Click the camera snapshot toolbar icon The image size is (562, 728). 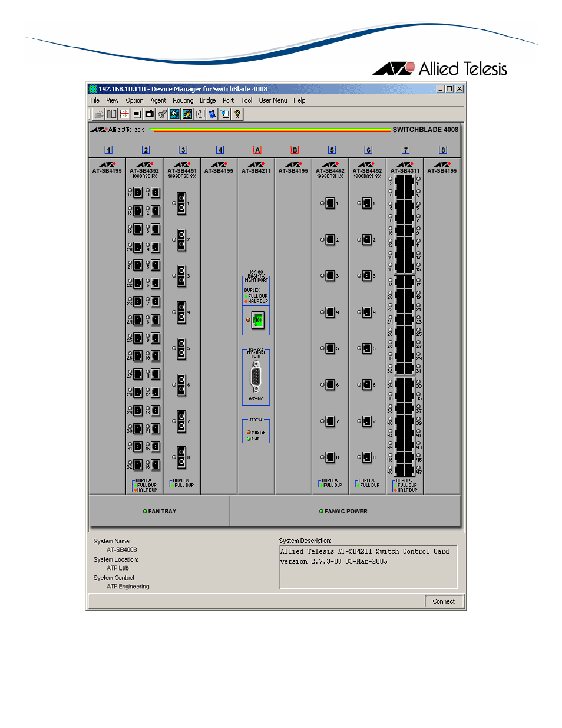click(150, 114)
